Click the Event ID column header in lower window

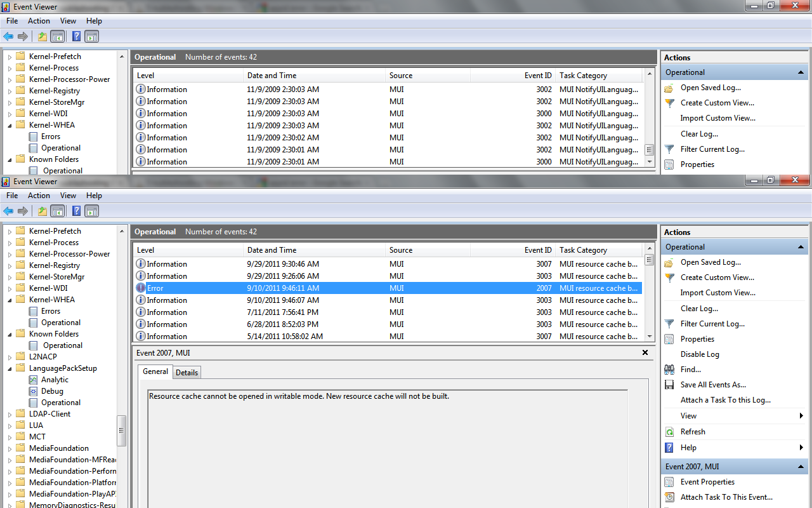(513, 250)
